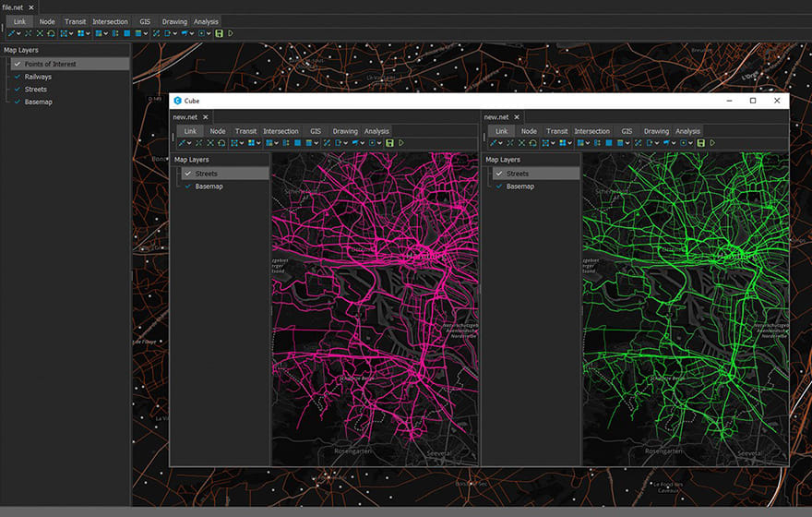Click the solid blue square icon in file.net toolbar
Screen dimensions: 812x517
(x=127, y=33)
